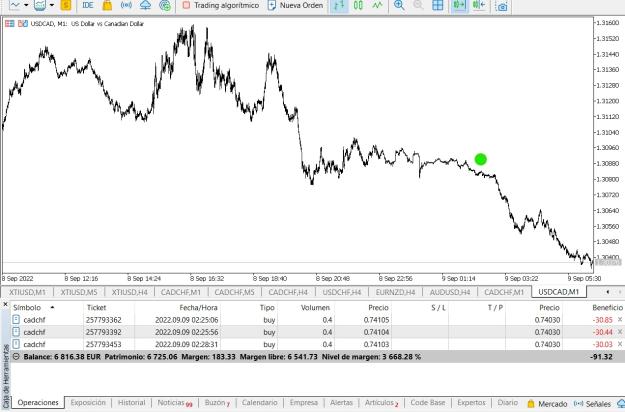Toggle chart auto scroll to end

459,6
